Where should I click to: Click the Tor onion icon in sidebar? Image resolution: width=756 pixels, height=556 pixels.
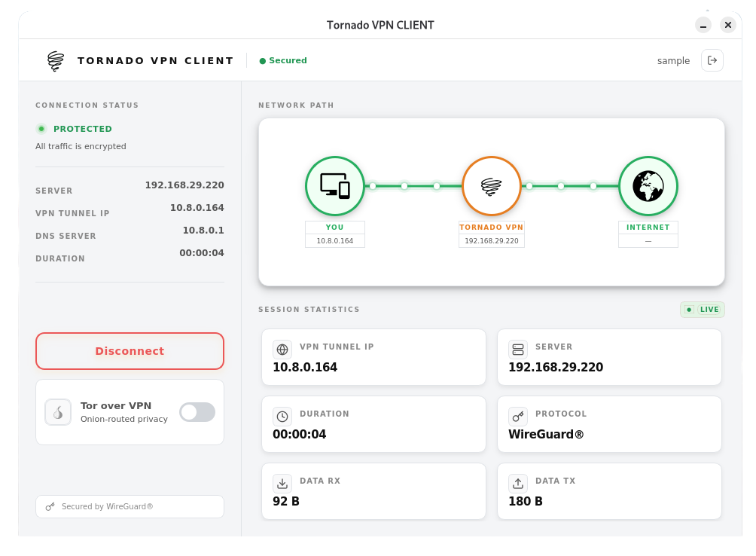[x=58, y=411]
